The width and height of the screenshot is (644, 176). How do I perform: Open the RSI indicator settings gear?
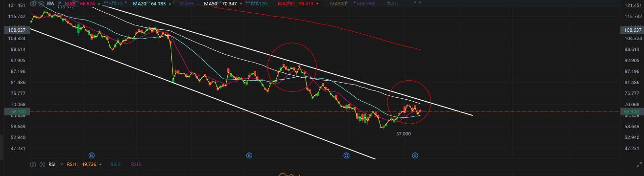(x=33, y=165)
